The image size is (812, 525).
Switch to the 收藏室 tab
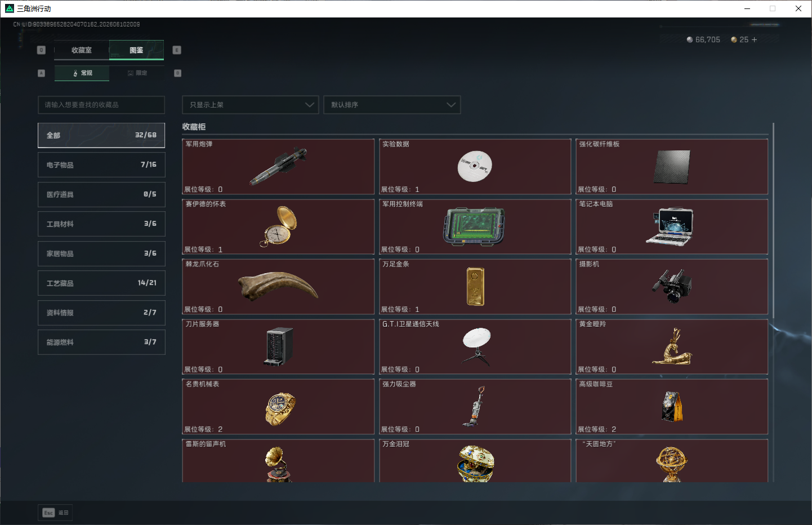(x=82, y=50)
